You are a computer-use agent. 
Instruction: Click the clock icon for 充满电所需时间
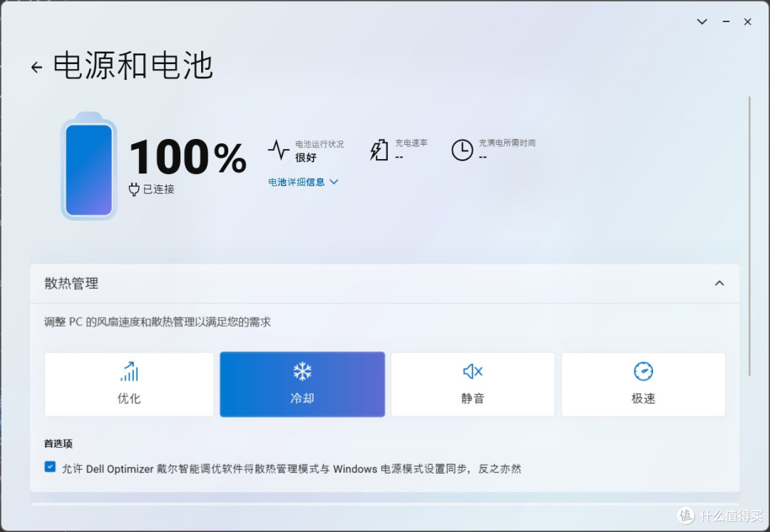click(x=462, y=150)
